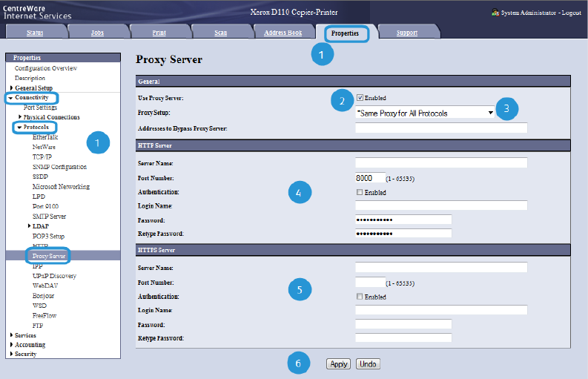588x379 pixels.
Task: Select Proxy Server in the sidebar
Action: (x=49, y=256)
